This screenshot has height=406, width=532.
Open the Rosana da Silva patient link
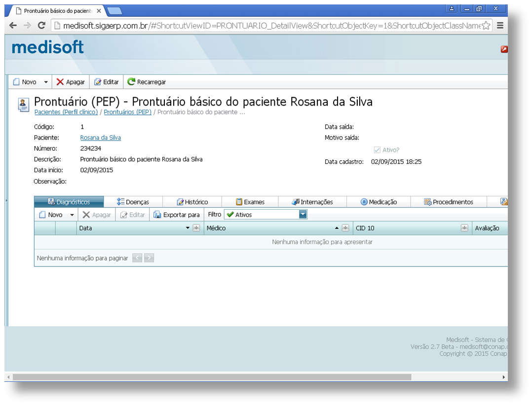(x=101, y=138)
